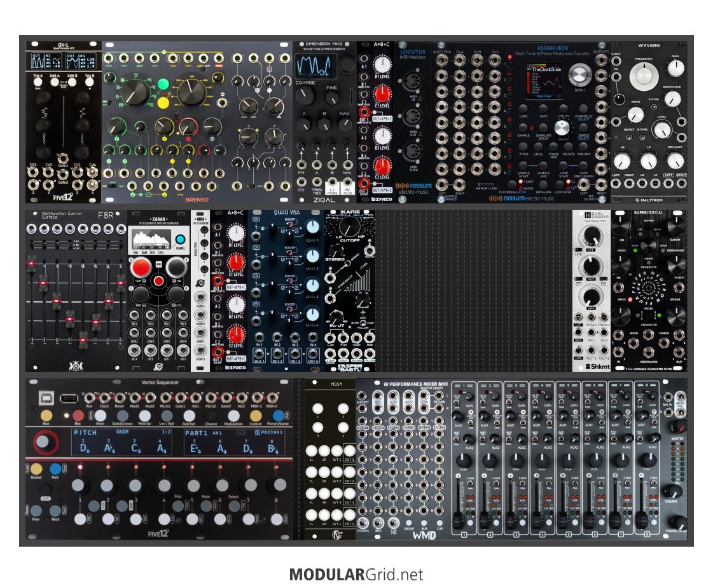Click the Phones jack on WMD Performance Mixer
This screenshot has width=713, height=588.
[x=363, y=523]
